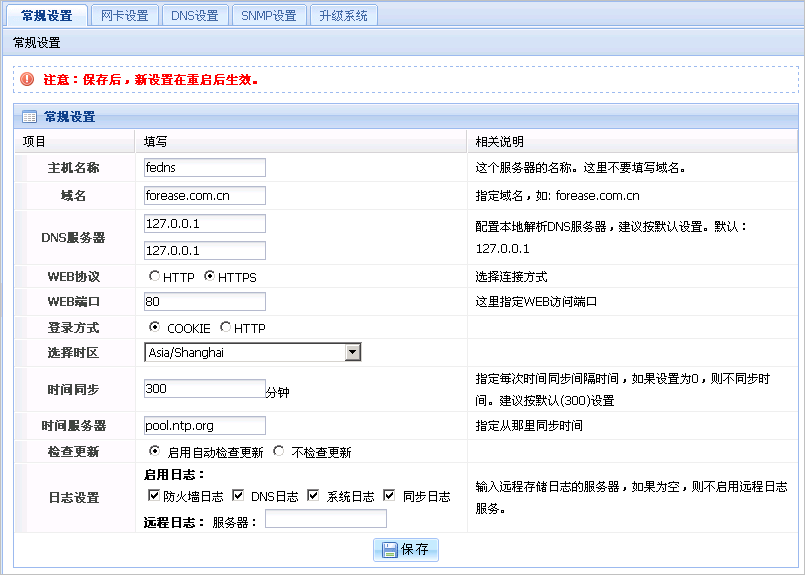Click the 选择时区 row label
The height and width of the screenshot is (575, 805).
(x=73, y=353)
